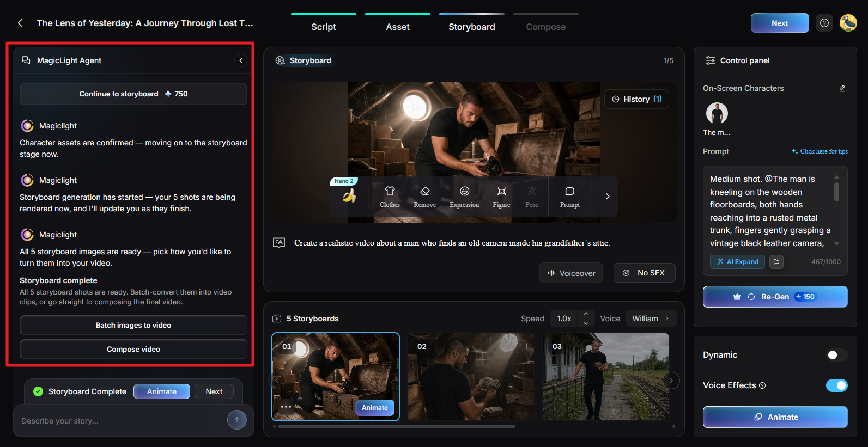
Task: Animate storyboard thumbnail 01
Action: coord(374,408)
